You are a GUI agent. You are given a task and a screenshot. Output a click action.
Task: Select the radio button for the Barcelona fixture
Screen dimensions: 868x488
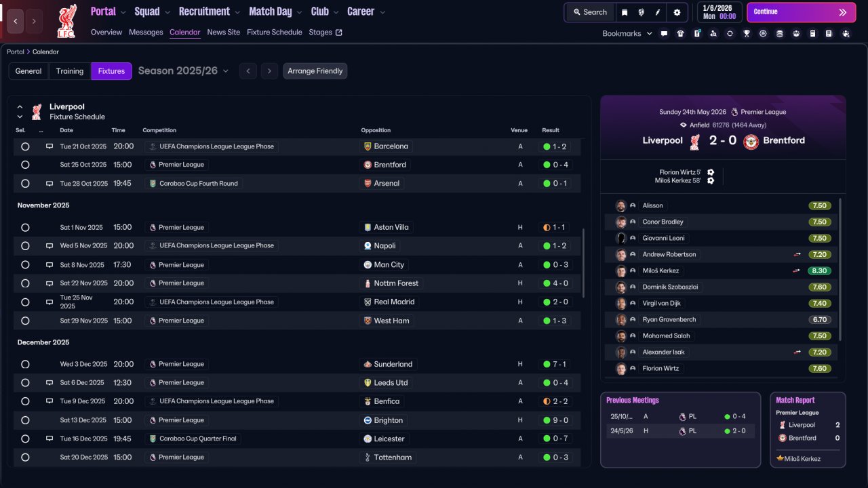[25, 146]
